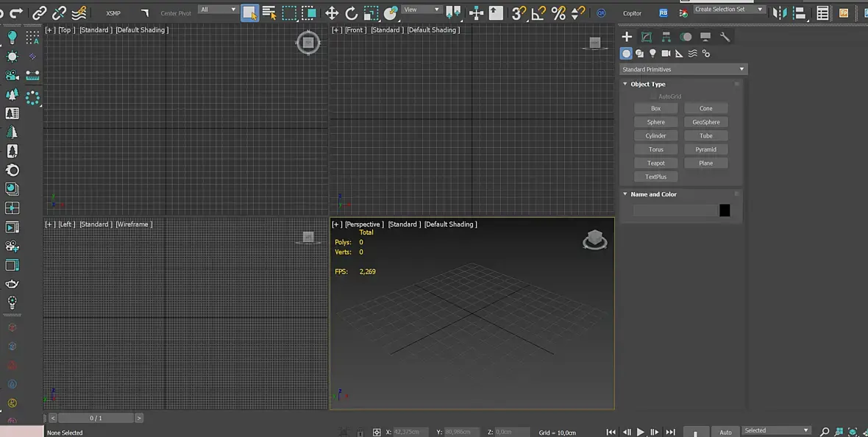Select the Move transform tool
The width and height of the screenshot is (868, 437).
pyautogui.click(x=332, y=13)
